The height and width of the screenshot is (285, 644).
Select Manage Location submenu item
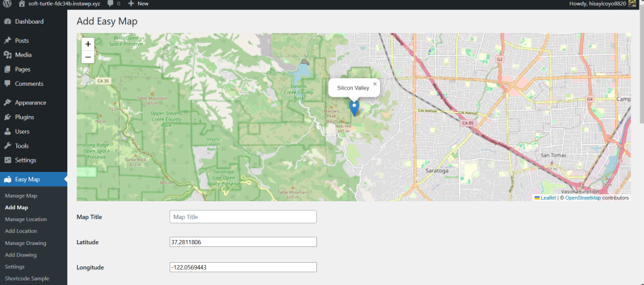[x=26, y=219]
